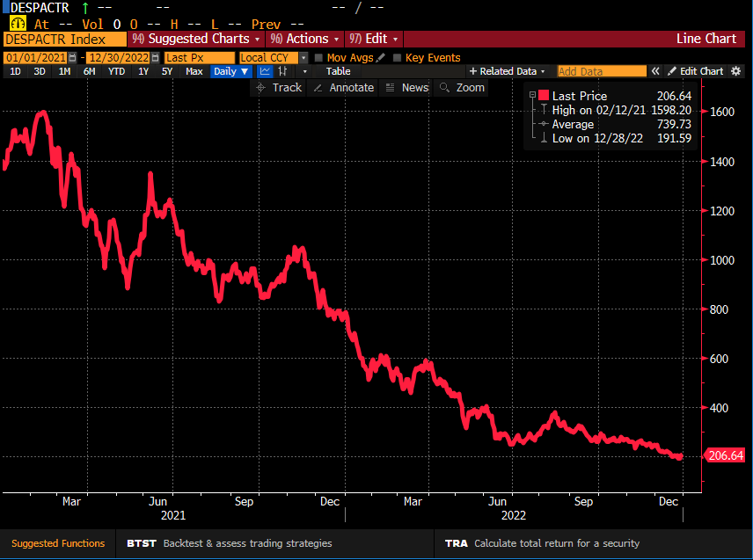Click the Local CCY currency field

click(269, 58)
